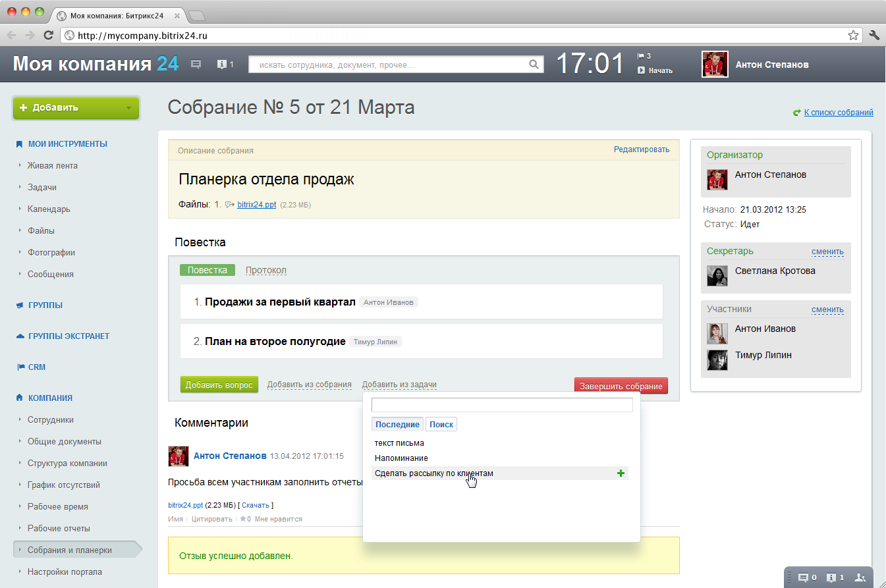The width and height of the screenshot is (886, 588).
Task: Open Календарь from the sidebar
Action: click(49, 209)
